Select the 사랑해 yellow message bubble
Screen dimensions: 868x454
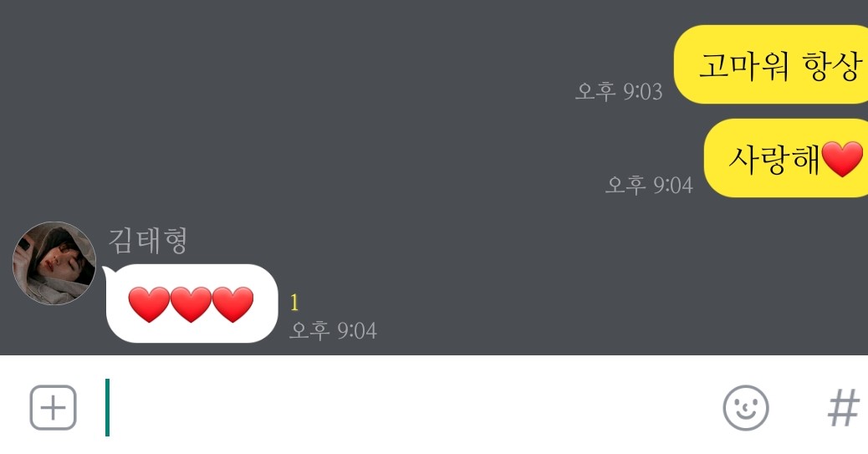click(x=786, y=158)
